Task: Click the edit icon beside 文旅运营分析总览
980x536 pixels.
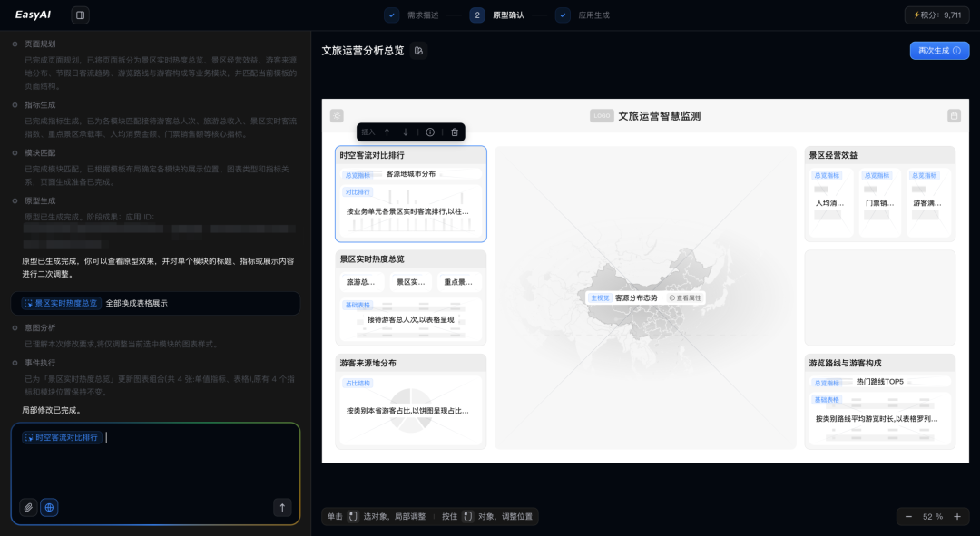Action: 418,51
